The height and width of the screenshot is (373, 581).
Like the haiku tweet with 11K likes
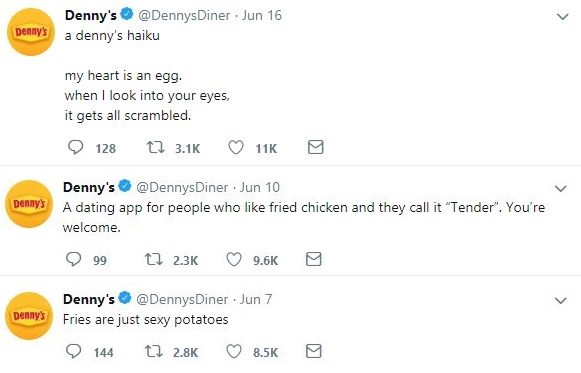click(236, 147)
